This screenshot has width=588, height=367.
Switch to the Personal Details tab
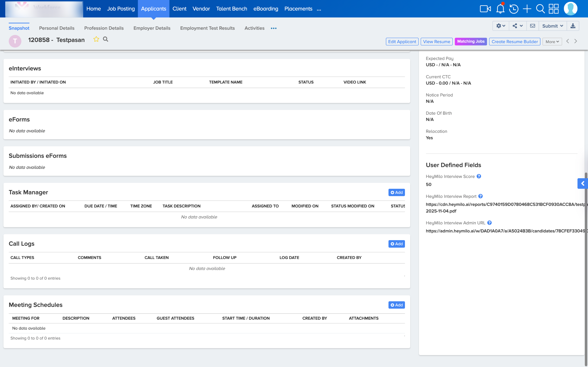57,28
